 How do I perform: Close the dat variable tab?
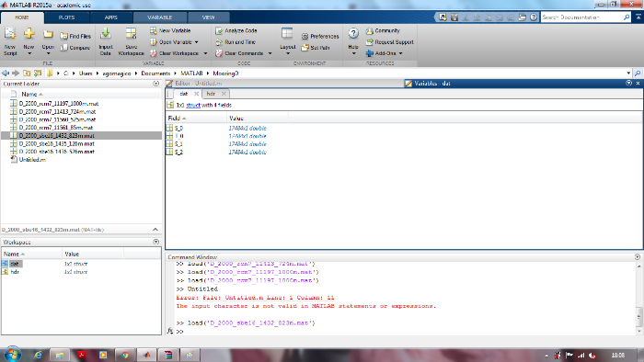[196, 94]
